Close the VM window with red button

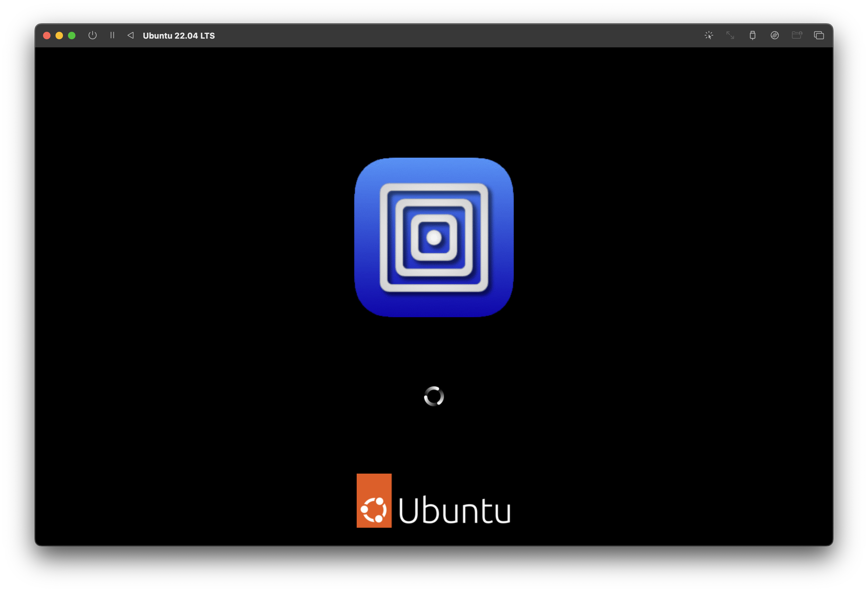pos(47,36)
